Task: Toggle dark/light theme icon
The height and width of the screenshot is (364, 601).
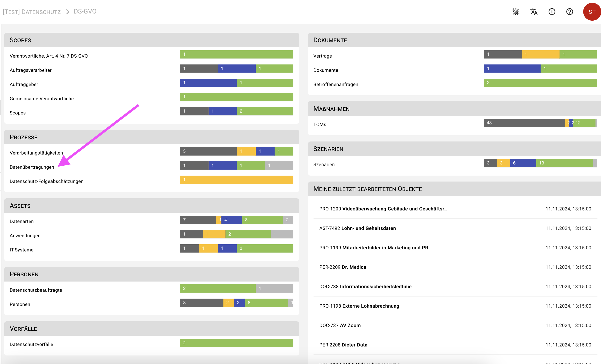Action: click(x=516, y=12)
